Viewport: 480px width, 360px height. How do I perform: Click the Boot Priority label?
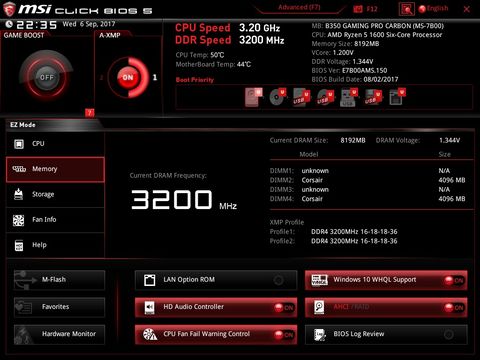195,80
